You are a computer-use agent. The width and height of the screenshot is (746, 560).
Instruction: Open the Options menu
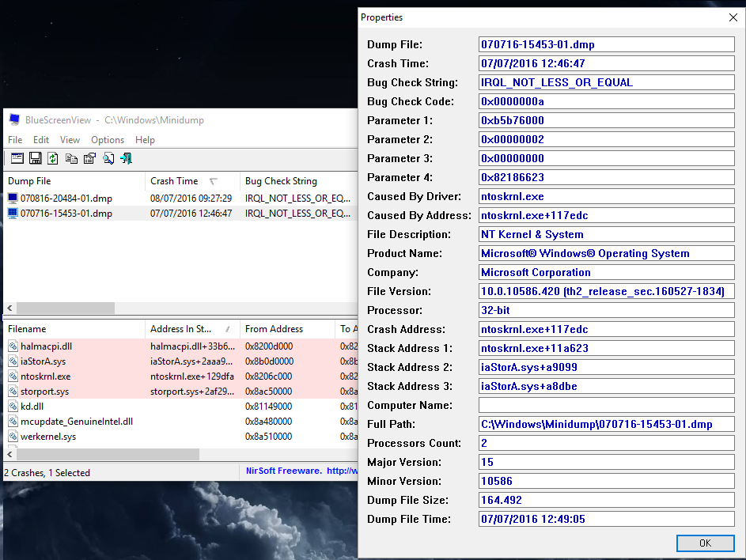108,140
